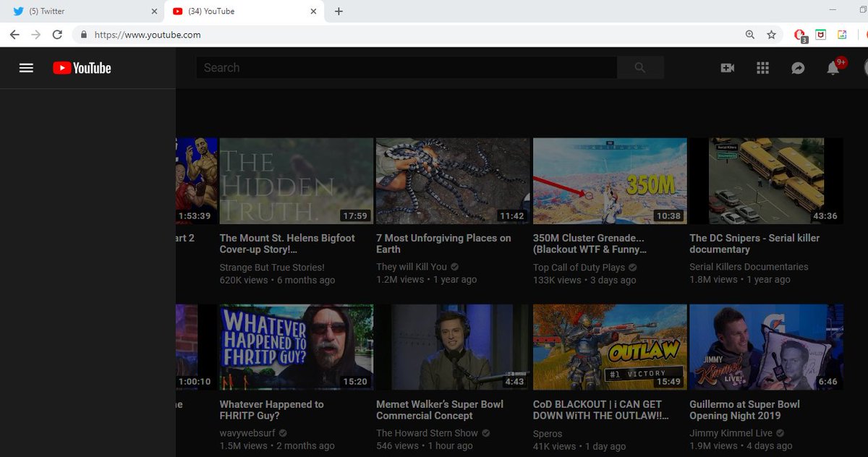The height and width of the screenshot is (457, 868).
Task: Click the 1:00:10 partially hidden video thumbnail
Action: click(x=196, y=347)
